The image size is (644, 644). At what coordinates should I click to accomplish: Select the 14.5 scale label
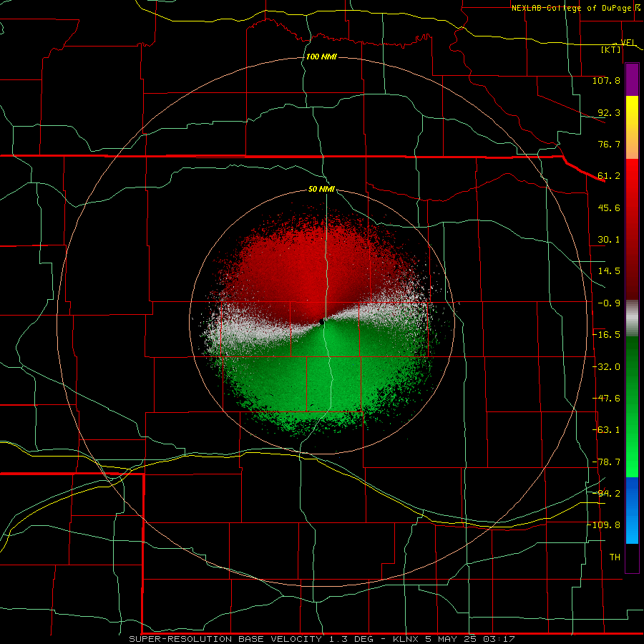pyautogui.click(x=609, y=271)
